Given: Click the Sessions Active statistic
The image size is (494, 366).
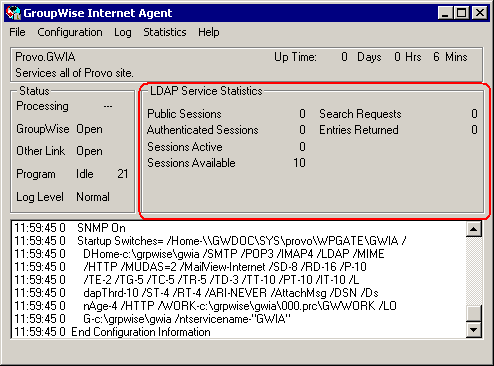Looking at the screenshot, I should point(226,147).
